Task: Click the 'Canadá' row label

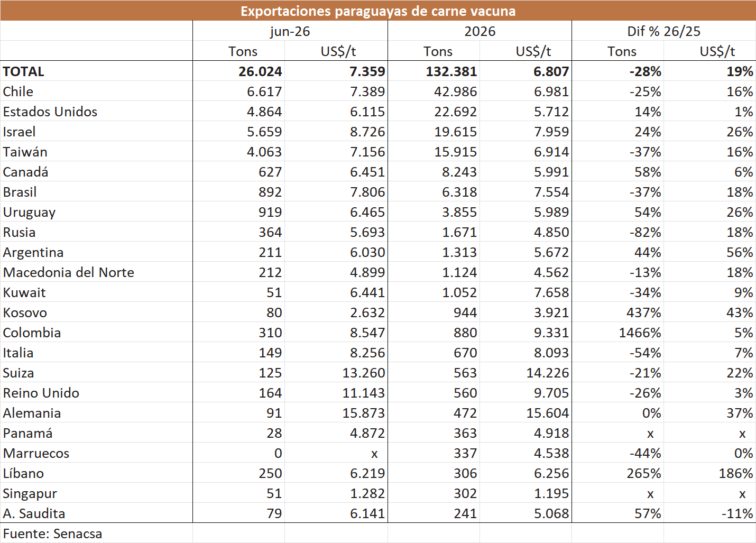Action: tap(25, 172)
